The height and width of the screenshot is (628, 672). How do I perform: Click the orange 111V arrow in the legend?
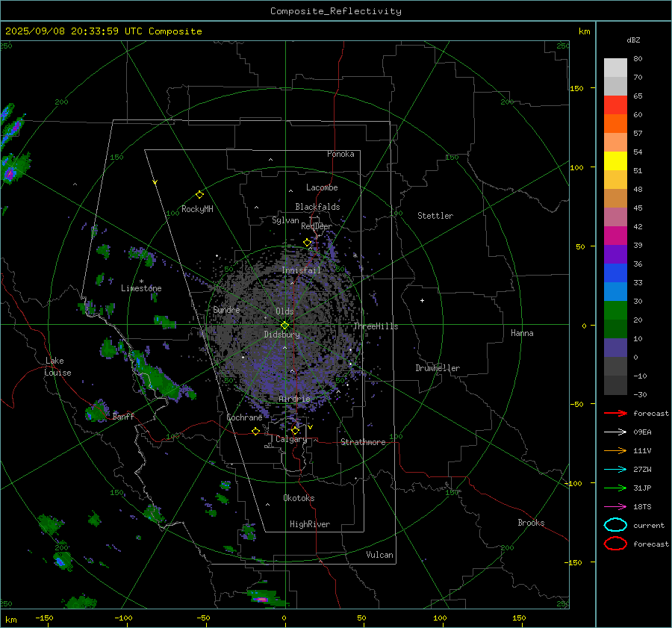pyautogui.click(x=615, y=450)
